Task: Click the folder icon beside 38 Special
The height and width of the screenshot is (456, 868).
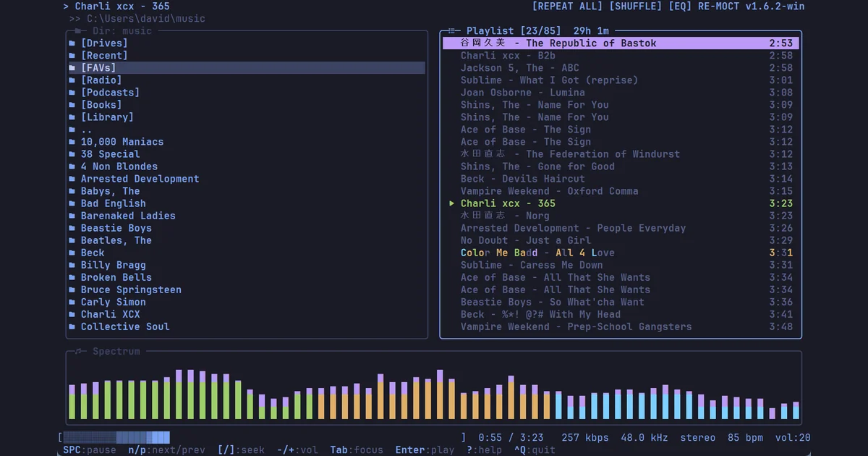Action: click(x=72, y=154)
